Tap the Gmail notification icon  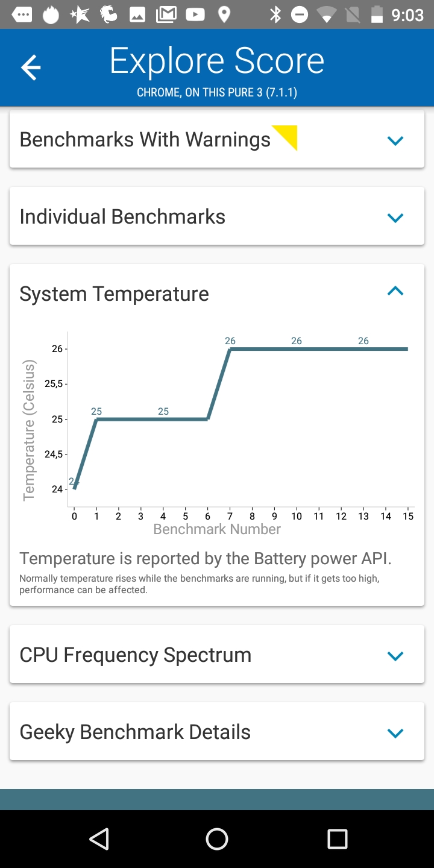[166, 14]
